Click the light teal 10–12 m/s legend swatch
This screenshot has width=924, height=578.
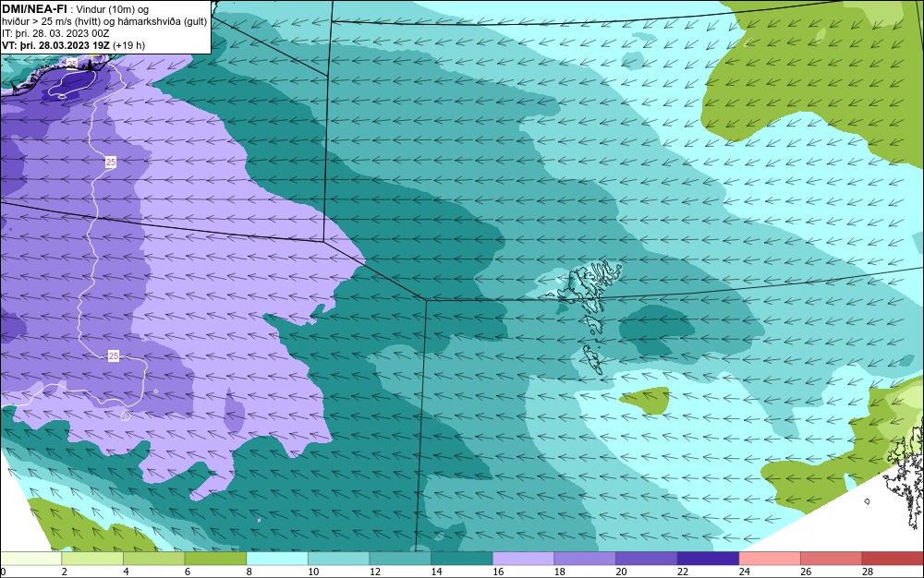339,558
